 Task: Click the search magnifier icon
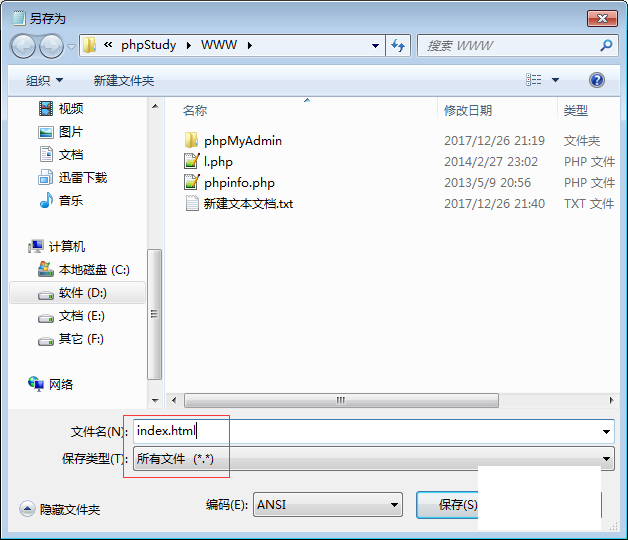606,45
